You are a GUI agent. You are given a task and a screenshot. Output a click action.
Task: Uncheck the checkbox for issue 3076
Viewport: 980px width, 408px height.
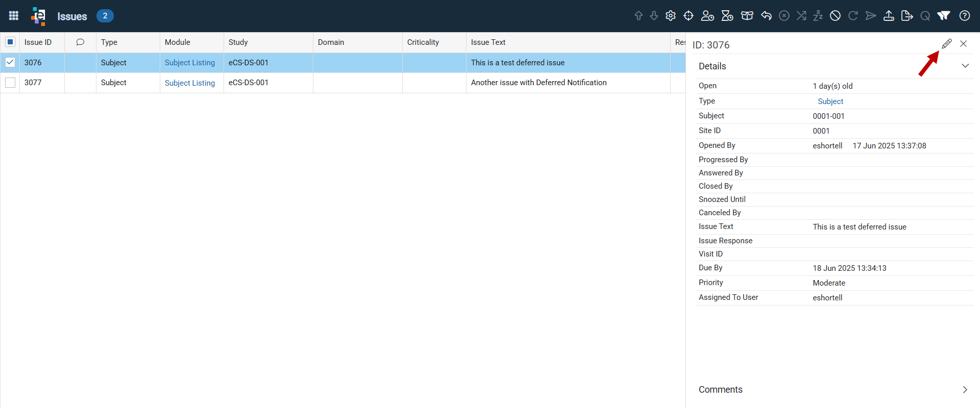point(10,62)
